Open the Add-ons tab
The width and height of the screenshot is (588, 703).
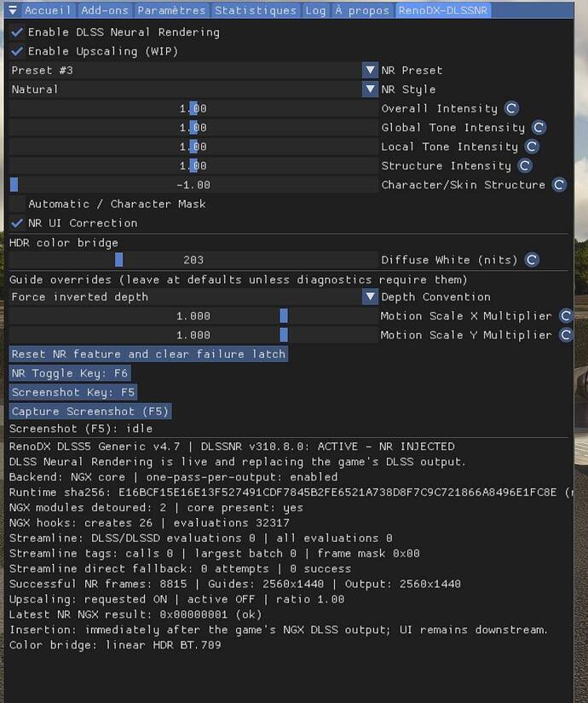tap(105, 10)
